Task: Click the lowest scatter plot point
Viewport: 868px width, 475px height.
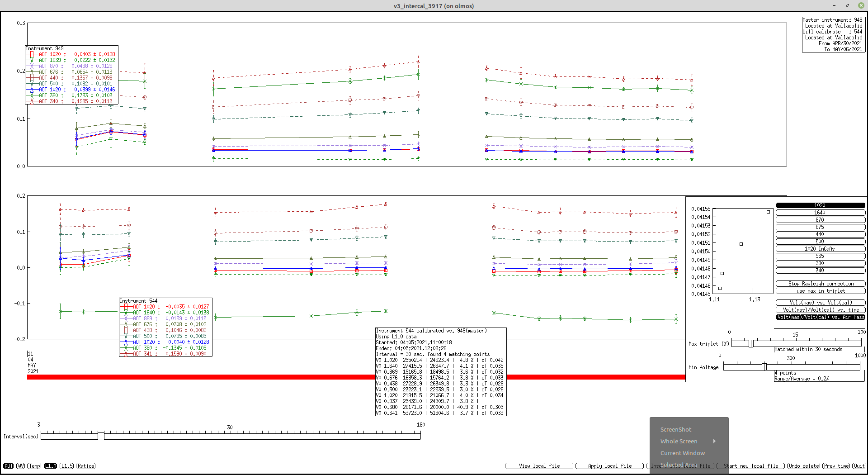Action: click(x=720, y=288)
